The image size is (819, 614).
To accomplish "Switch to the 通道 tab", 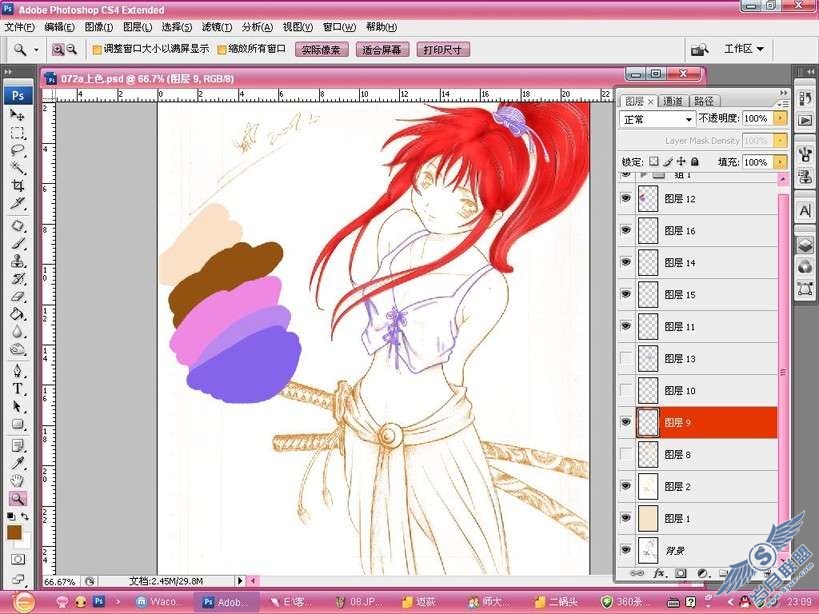I will [x=672, y=101].
